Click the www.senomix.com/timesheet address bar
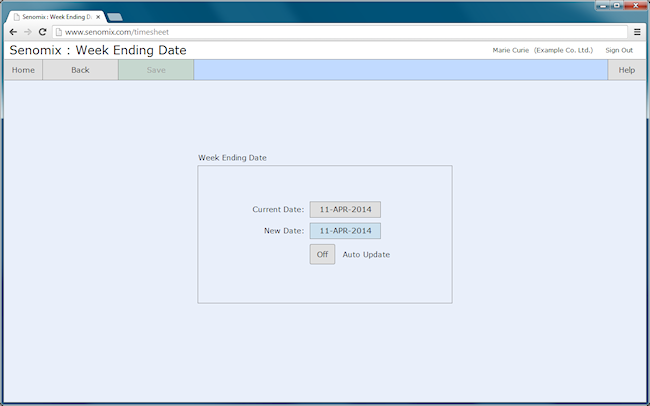Screen dimensions: 650x406 (x=340, y=32)
